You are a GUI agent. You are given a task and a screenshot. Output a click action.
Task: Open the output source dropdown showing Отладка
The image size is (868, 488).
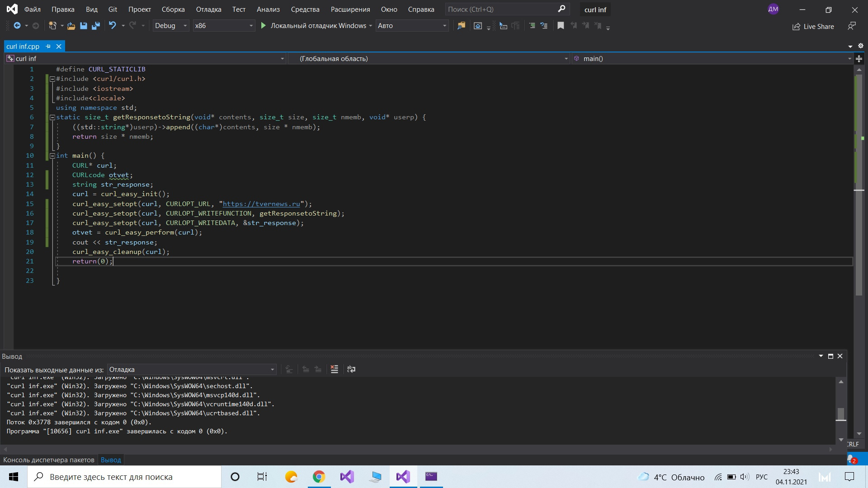click(x=192, y=370)
